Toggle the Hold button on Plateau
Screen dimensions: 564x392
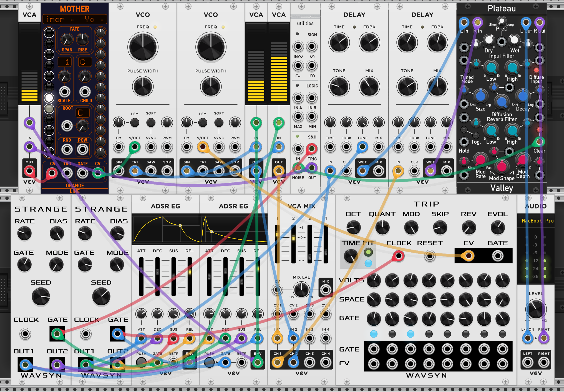click(464, 130)
